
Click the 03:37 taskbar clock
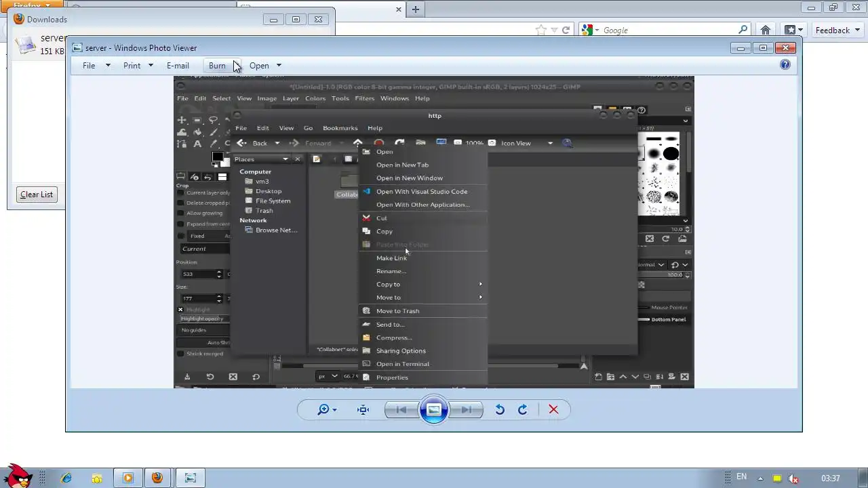[x=831, y=478]
